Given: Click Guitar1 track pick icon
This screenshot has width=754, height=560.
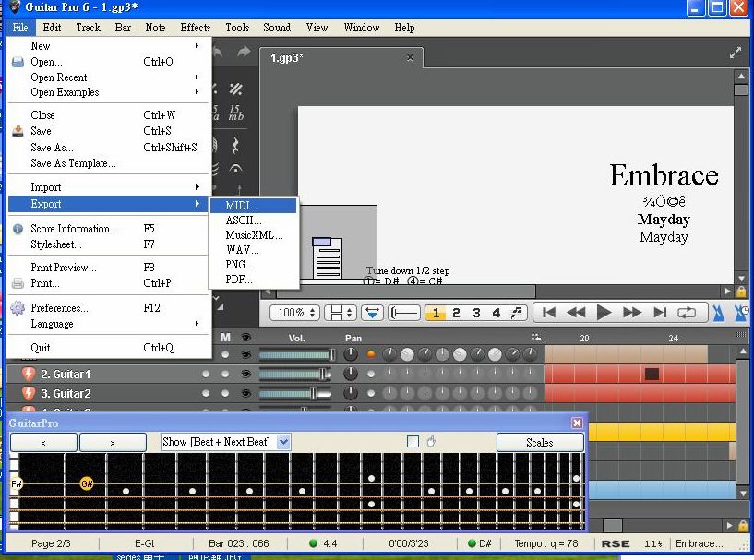Looking at the screenshot, I should pos(29,374).
